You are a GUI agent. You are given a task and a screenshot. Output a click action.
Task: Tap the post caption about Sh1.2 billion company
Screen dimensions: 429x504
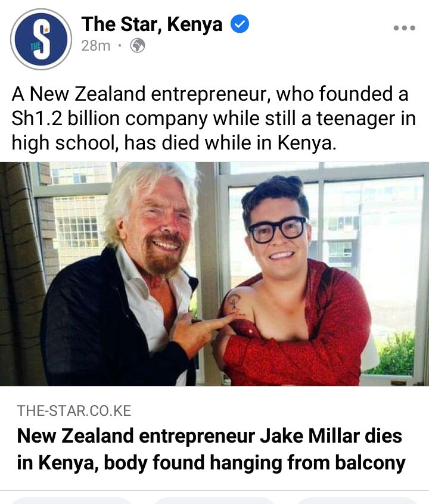click(x=213, y=118)
